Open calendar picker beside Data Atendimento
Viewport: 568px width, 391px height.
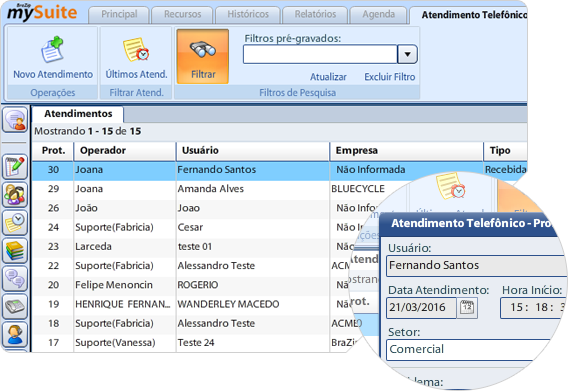467,308
